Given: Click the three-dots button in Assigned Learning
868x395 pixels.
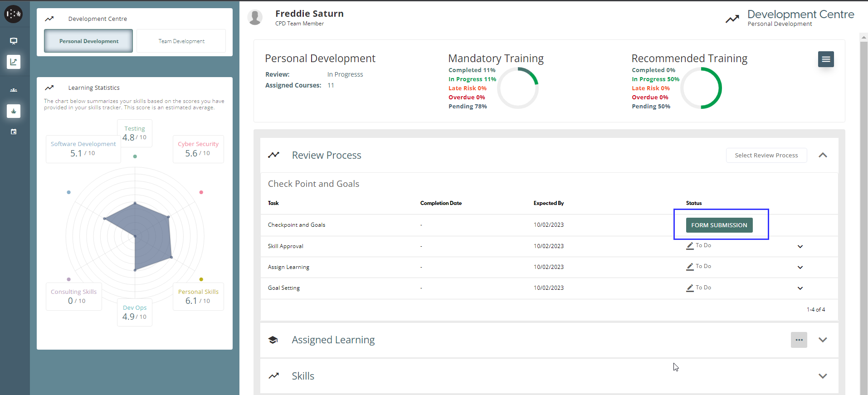Looking at the screenshot, I should coord(799,340).
